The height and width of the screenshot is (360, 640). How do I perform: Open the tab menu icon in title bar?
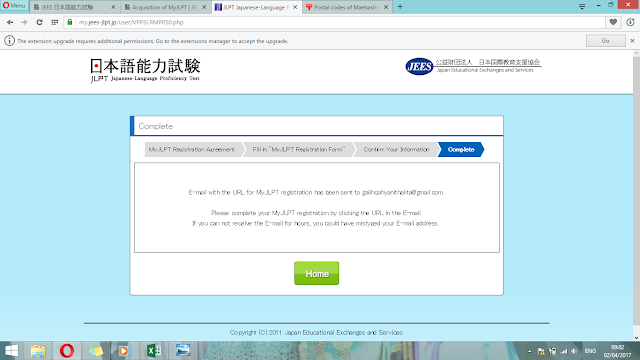(582, 7)
